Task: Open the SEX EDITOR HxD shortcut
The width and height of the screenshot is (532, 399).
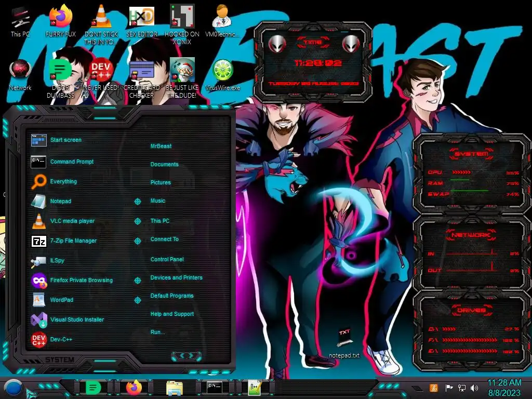Action: coord(141,22)
